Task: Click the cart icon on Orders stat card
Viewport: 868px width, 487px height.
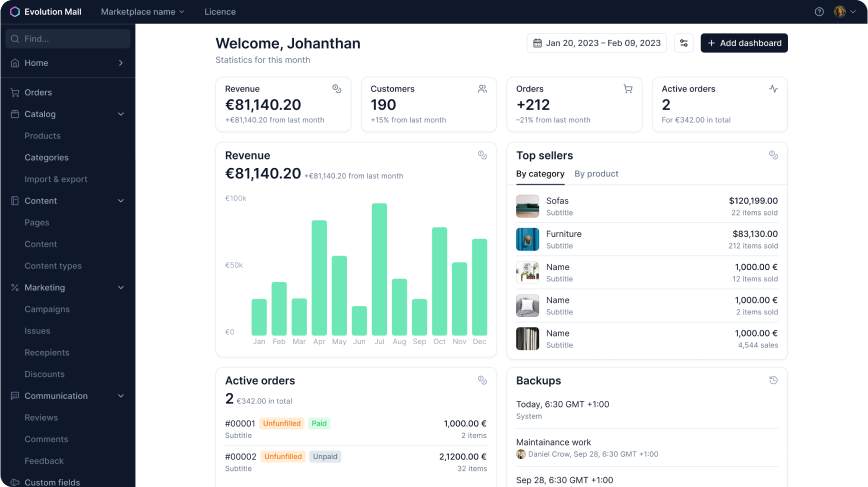Action: coord(628,89)
